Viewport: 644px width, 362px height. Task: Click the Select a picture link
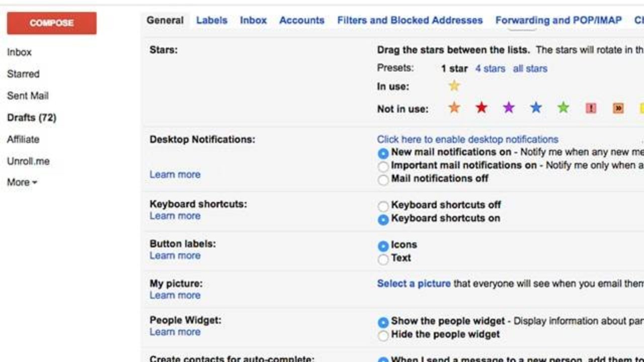click(414, 284)
